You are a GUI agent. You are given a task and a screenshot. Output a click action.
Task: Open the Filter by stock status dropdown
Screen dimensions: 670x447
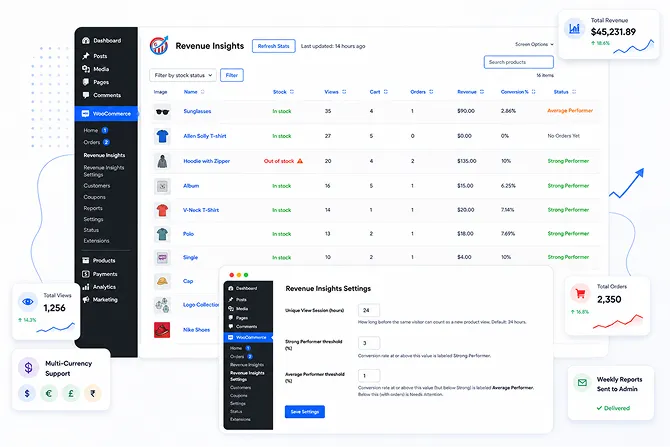[183, 75]
